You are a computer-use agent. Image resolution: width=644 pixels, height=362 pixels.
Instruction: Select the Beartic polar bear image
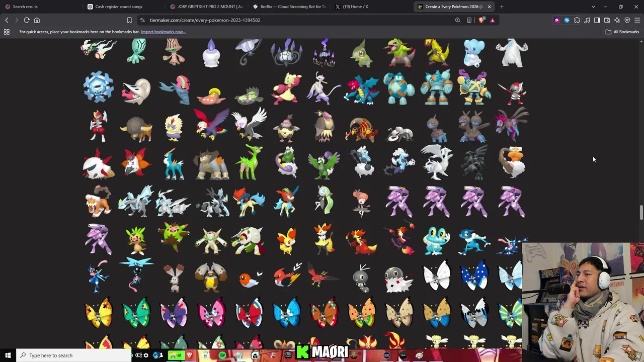[x=512, y=52]
